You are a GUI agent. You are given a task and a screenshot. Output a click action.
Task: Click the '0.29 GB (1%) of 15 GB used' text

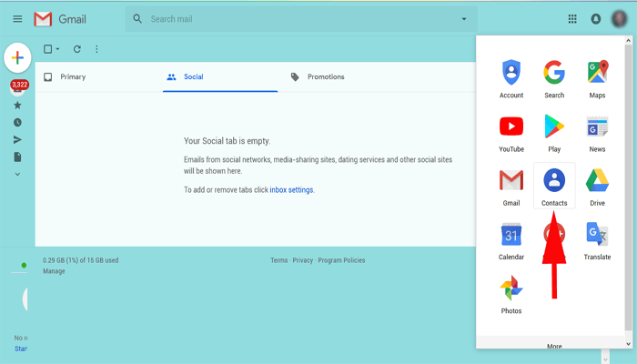(81, 260)
